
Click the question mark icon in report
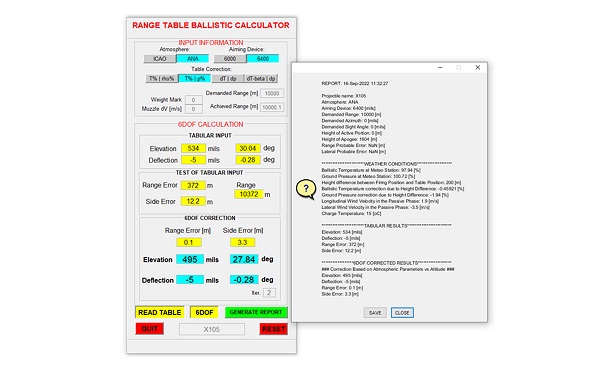click(x=306, y=189)
